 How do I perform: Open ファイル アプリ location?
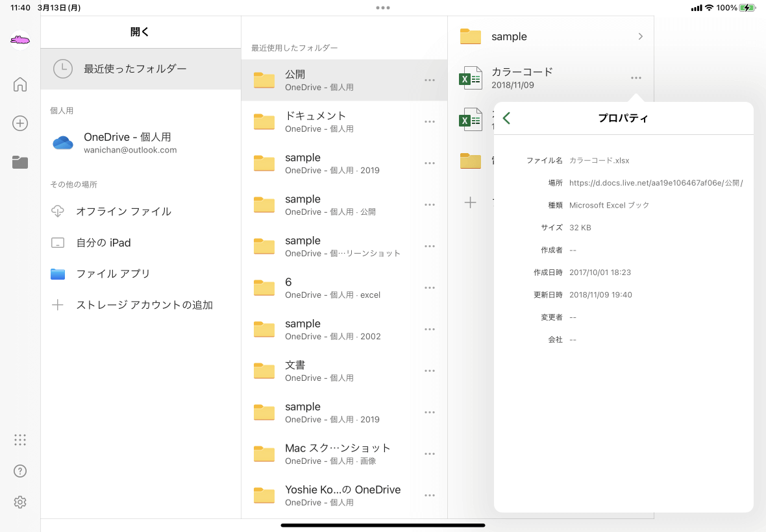[141, 274]
